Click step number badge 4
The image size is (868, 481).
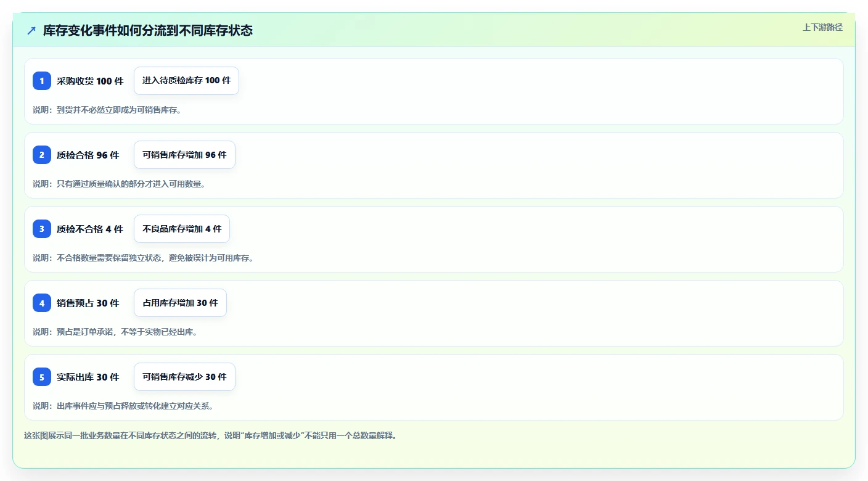pos(42,303)
